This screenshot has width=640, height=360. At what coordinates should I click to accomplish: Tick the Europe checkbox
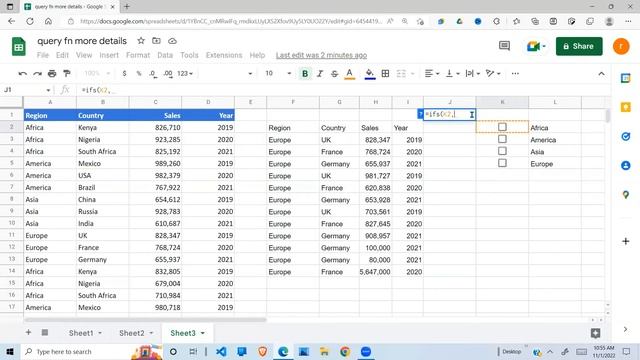(x=502, y=163)
